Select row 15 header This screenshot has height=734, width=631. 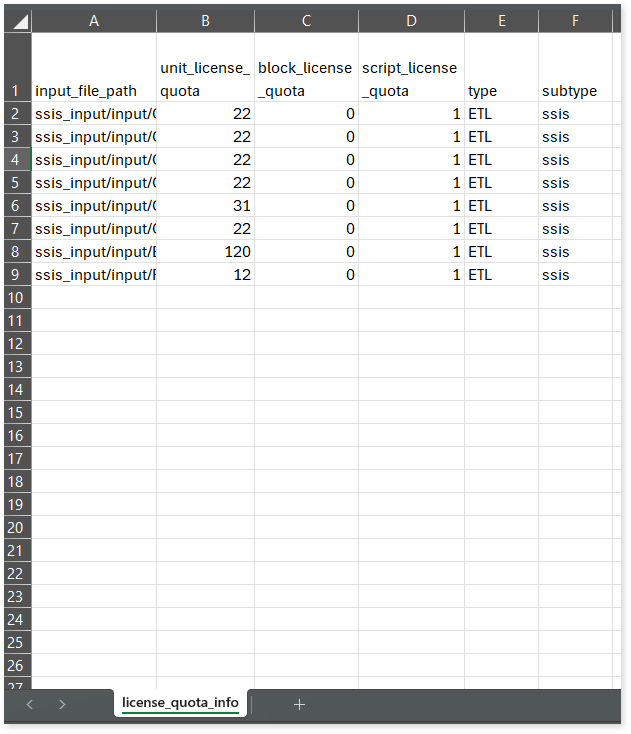[16, 413]
